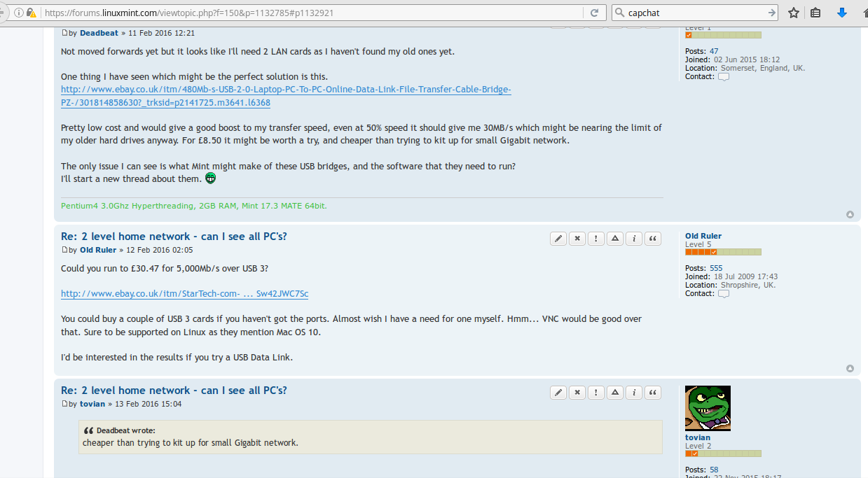Screen dimensions: 868x478
Task: Open tovian's profile from the sidebar name
Action: tap(698, 437)
